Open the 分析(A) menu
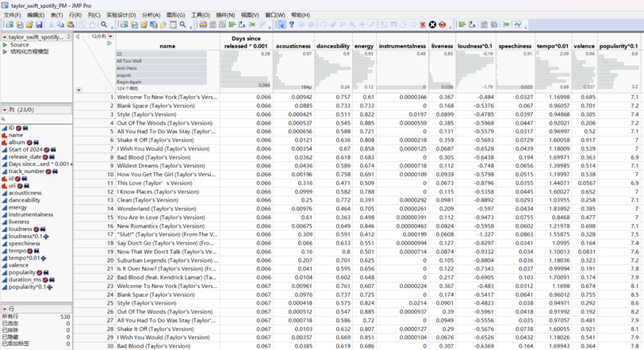Image resolution: width=644 pixels, height=350 pixels. click(150, 15)
